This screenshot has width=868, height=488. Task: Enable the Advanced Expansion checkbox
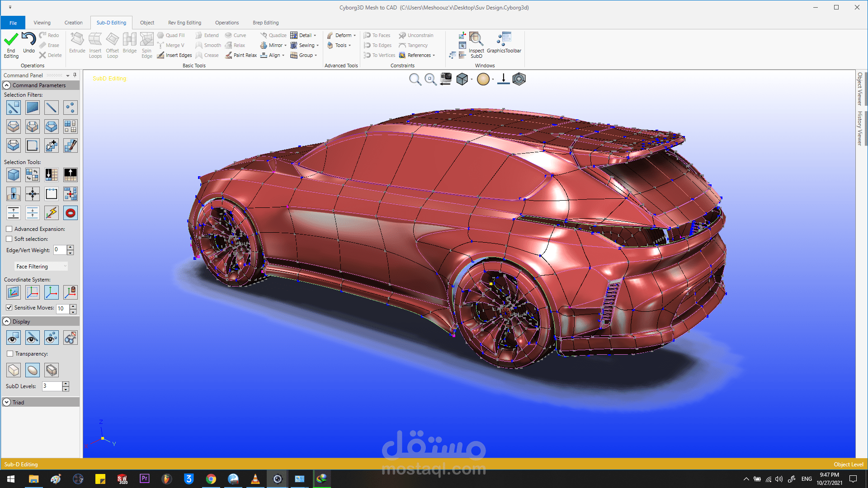click(9, 229)
